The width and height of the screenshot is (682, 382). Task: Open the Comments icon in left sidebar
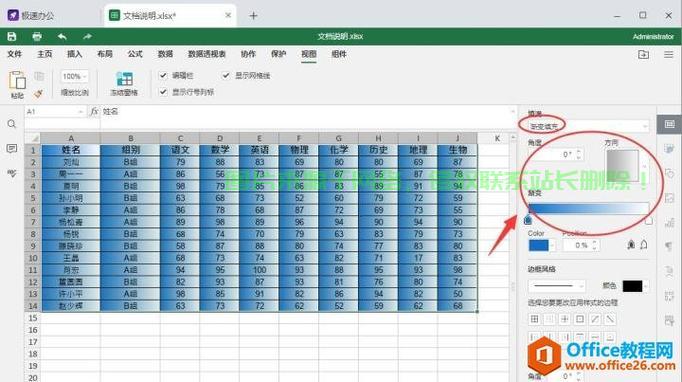(x=12, y=149)
